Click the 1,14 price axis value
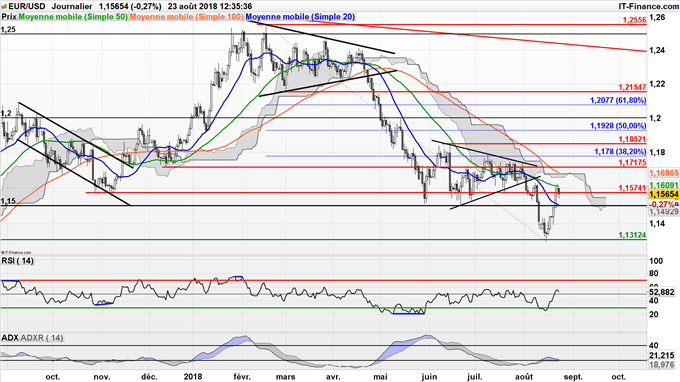The height and width of the screenshot is (382, 680). point(657,223)
